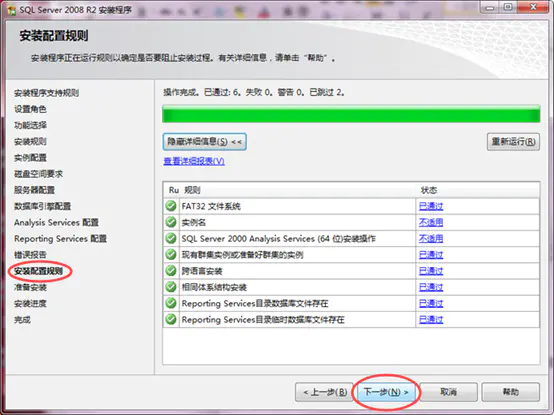Open 查看详细报表(V) link

coord(194,161)
